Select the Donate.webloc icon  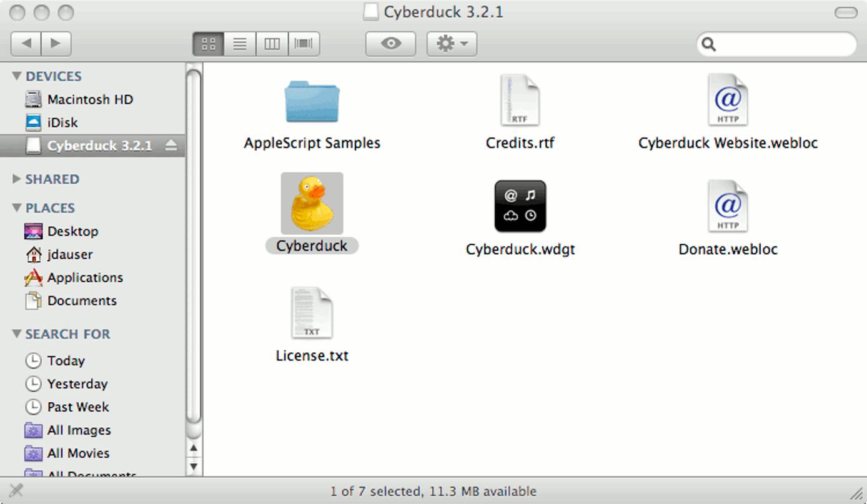click(727, 207)
